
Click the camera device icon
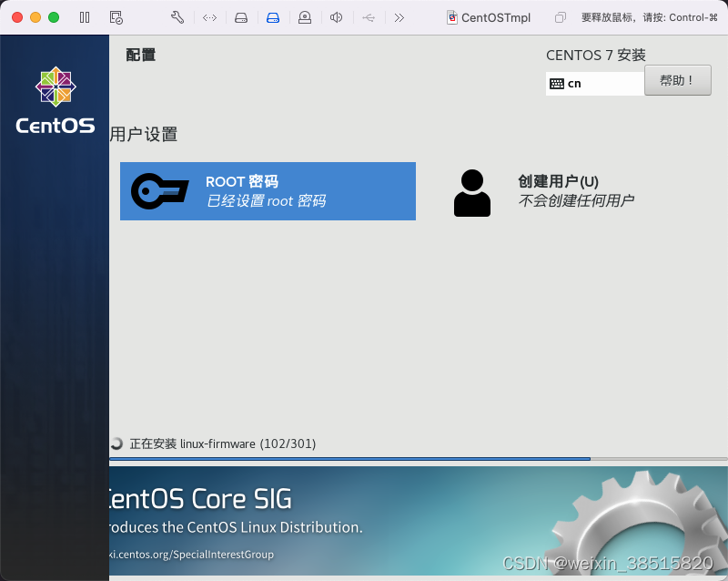click(x=305, y=17)
